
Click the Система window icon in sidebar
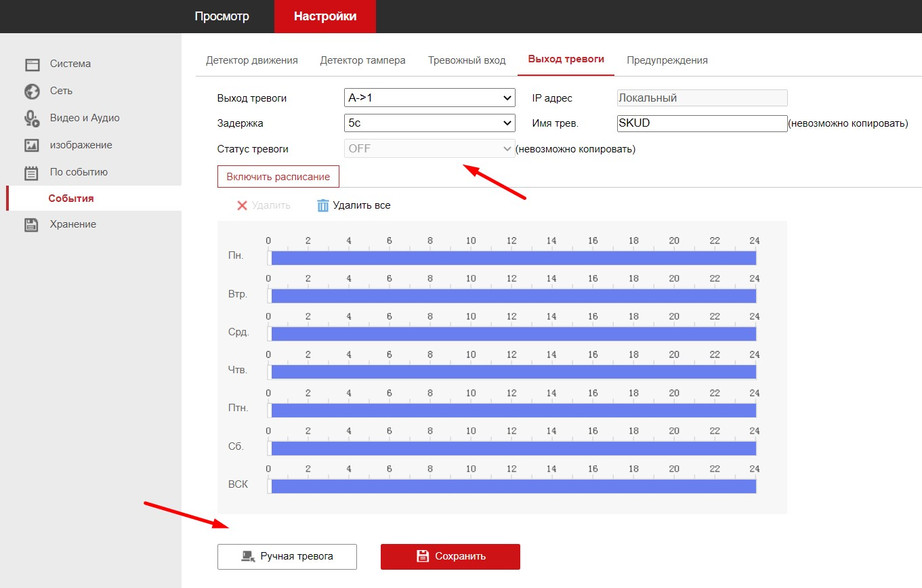click(x=32, y=64)
